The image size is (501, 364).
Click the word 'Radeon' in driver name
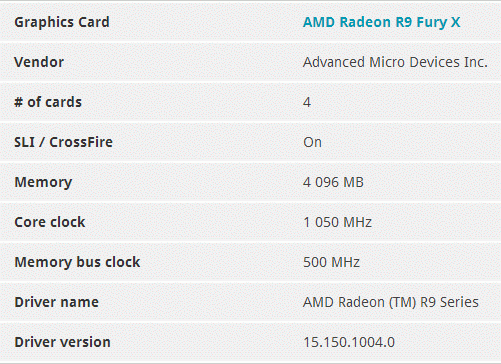(361, 302)
